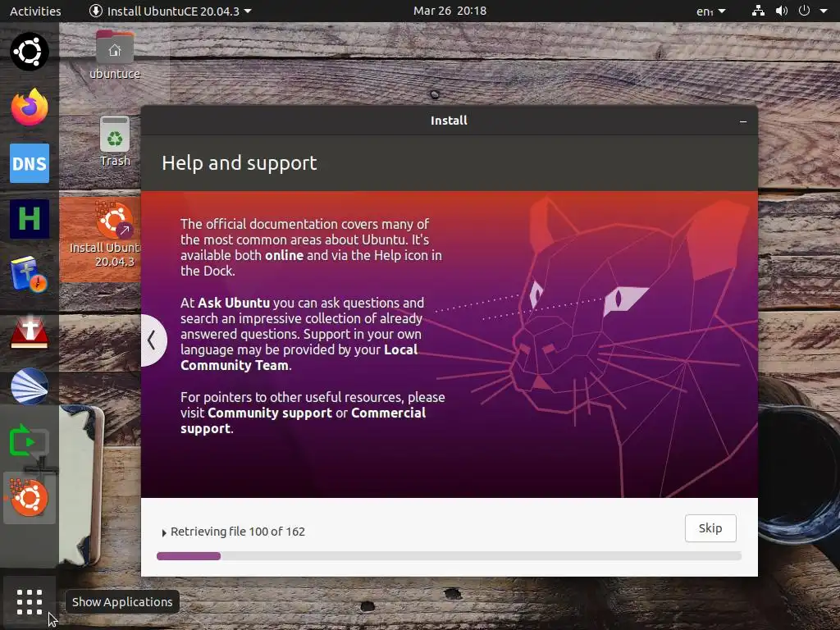Screen dimensions: 840x630
Task: Open the DNS app in the dock
Action: tap(29, 163)
